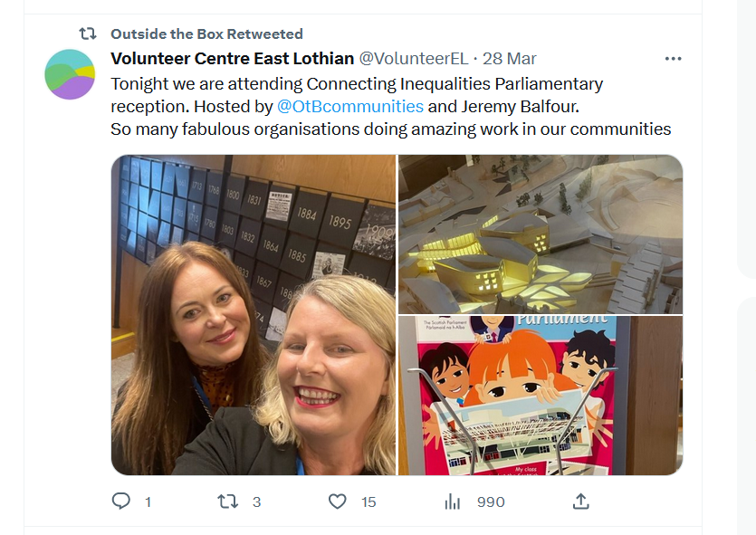Click the retweet count number 3
756x535 pixels.
[256, 502]
